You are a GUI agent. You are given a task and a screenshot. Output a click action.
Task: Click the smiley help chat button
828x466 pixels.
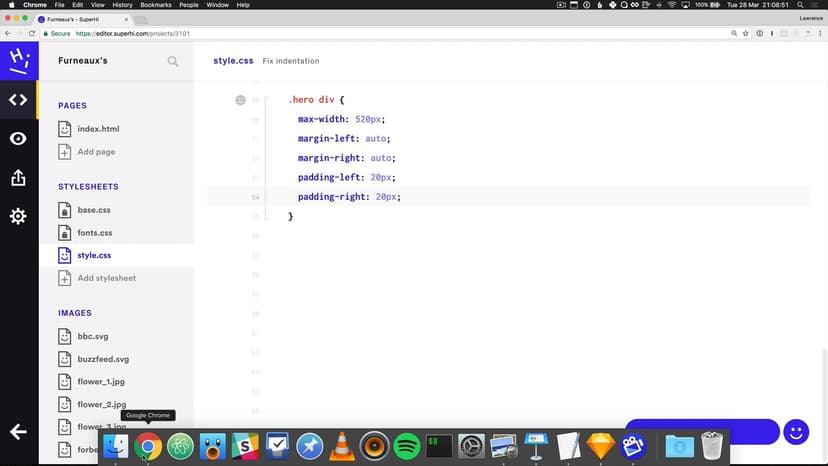coord(796,432)
